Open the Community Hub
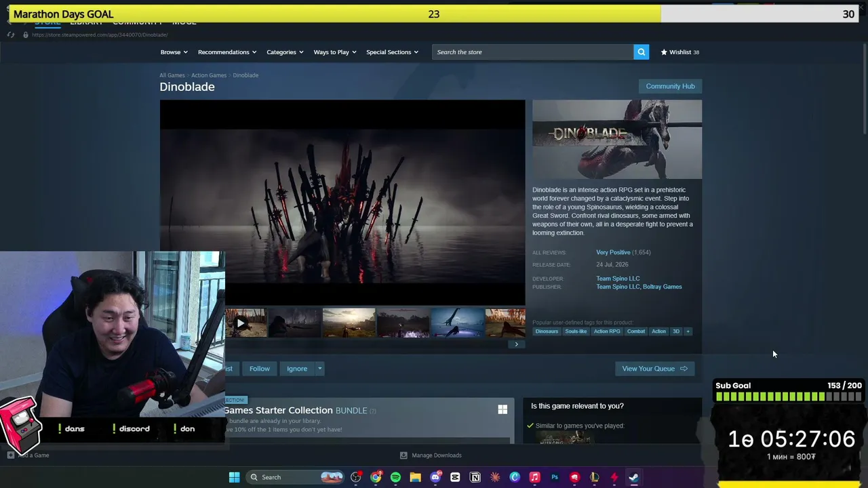Image resolution: width=868 pixels, height=488 pixels. tap(670, 86)
